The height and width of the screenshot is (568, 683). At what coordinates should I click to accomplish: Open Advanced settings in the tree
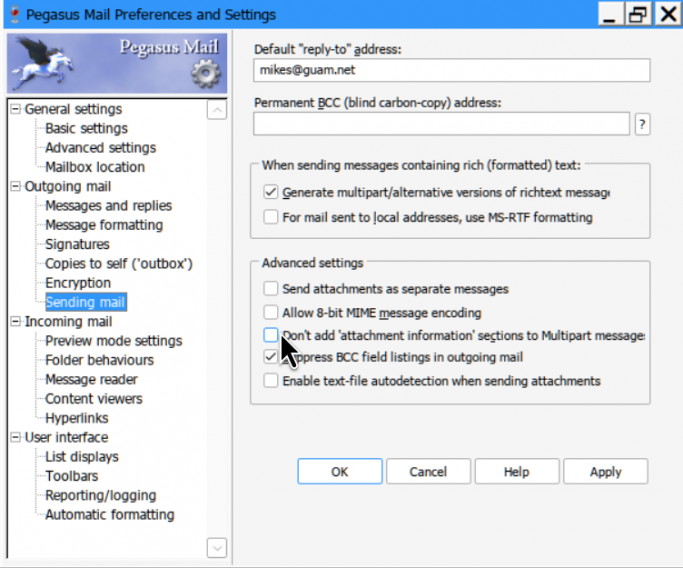coord(101,148)
